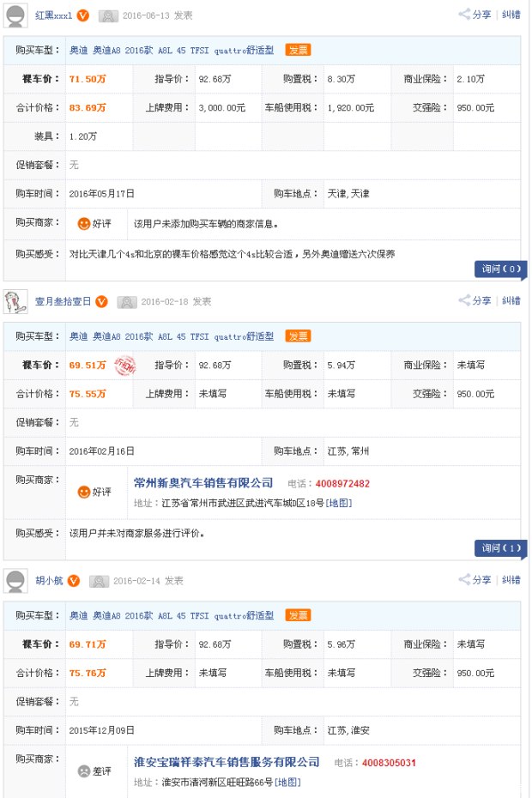Click 差评 sad face icon
532x798 pixels.
(x=83, y=771)
